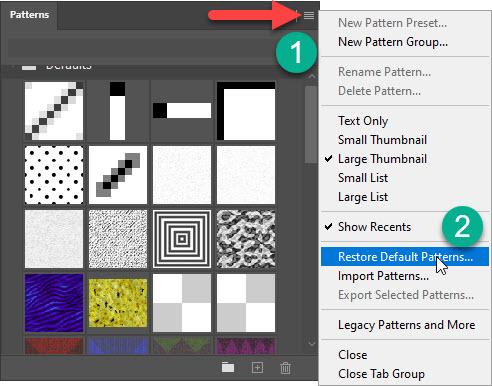492x386 pixels.
Task: Select the polka dots pattern thumbnail
Action: tap(54, 175)
